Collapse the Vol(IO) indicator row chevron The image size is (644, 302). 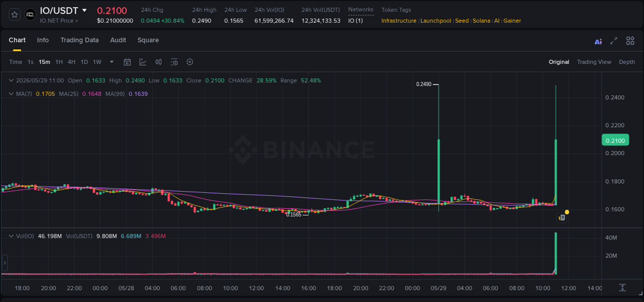(x=11, y=236)
